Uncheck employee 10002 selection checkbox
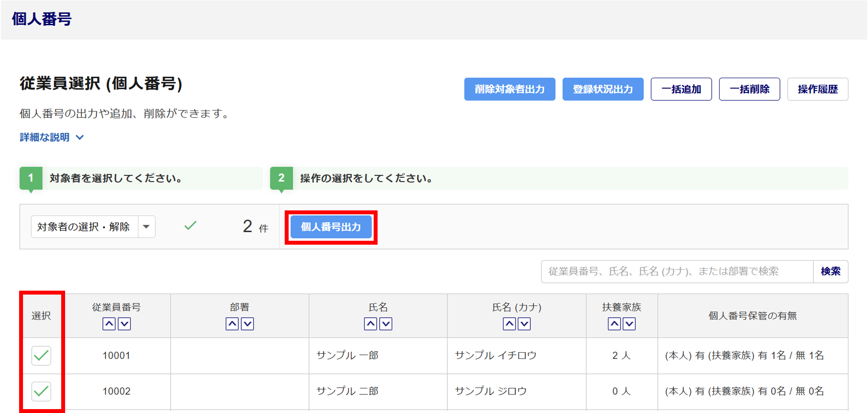Screen dimensions: 868x413 coord(41,391)
